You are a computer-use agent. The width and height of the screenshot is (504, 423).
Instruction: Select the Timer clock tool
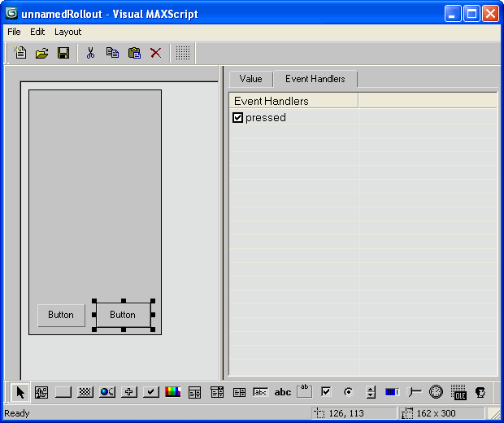(437, 392)
